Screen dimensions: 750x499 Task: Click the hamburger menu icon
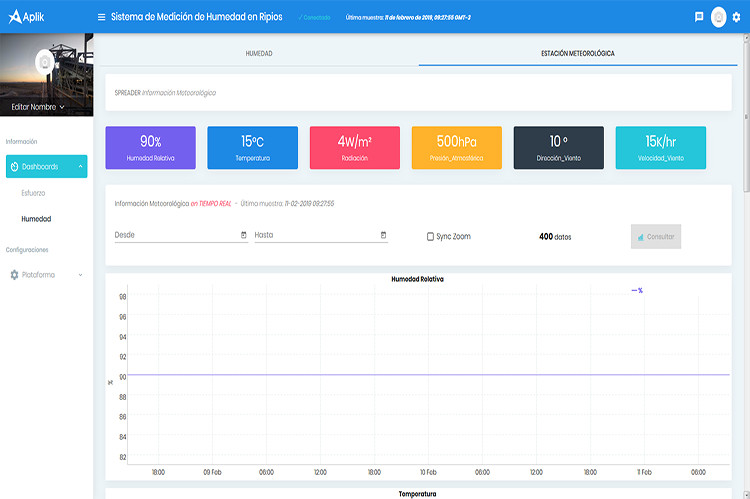tap(101, 17)
